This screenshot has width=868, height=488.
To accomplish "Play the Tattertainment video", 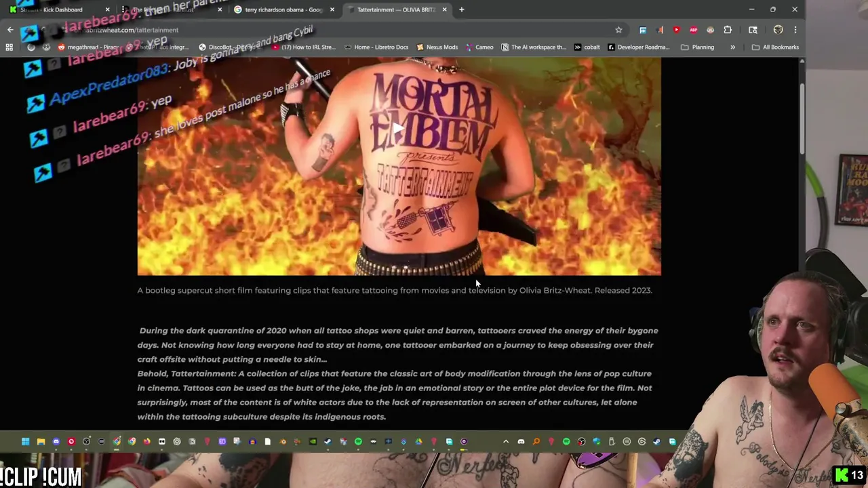I will pyautogui.click(x=399, y=127).
